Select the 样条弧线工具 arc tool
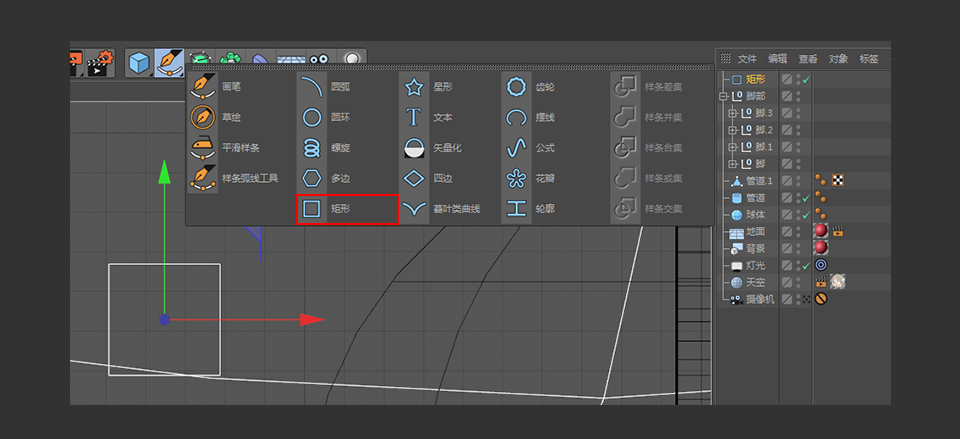 [233, 178]
